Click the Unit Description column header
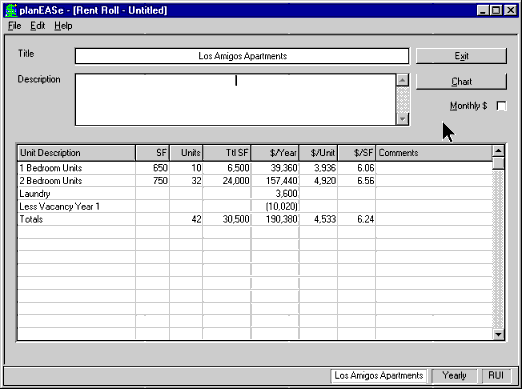Viewport: 522px width, 389px height. (x=77, y=153)
